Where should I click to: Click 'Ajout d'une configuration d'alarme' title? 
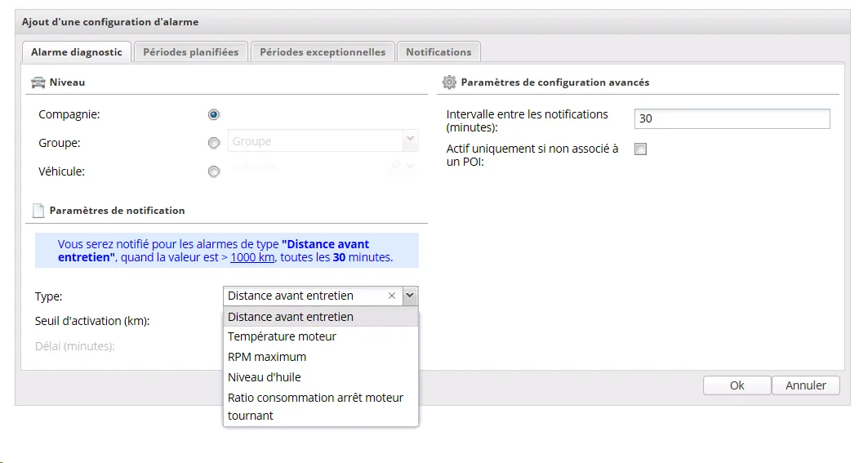(110, 22)
